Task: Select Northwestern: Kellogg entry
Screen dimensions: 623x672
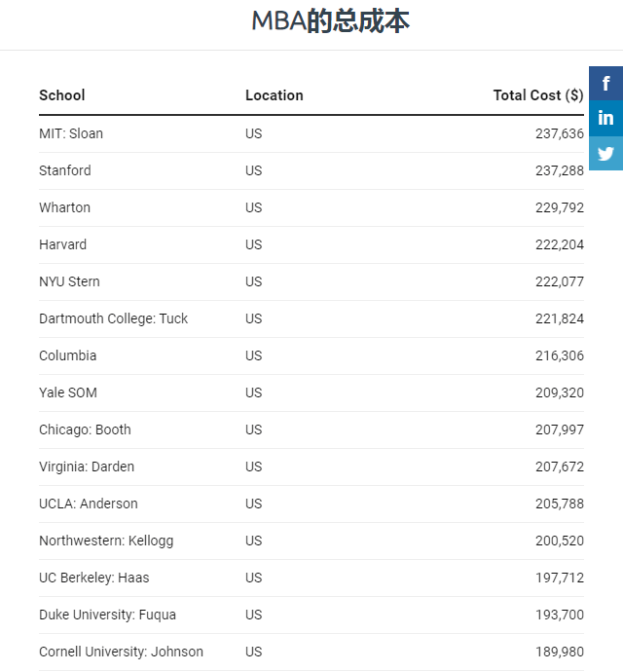Action: pyautogui.click(x=106, y=541)
